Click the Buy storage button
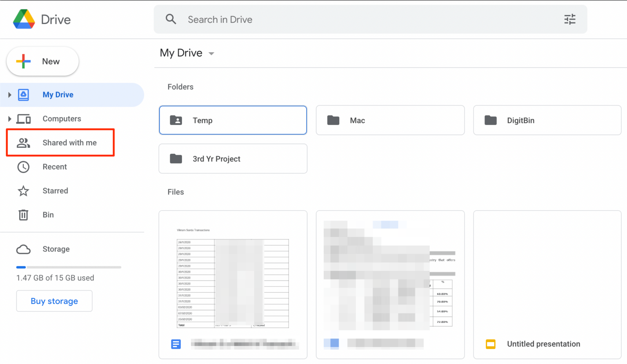 (x=54, y=301)
